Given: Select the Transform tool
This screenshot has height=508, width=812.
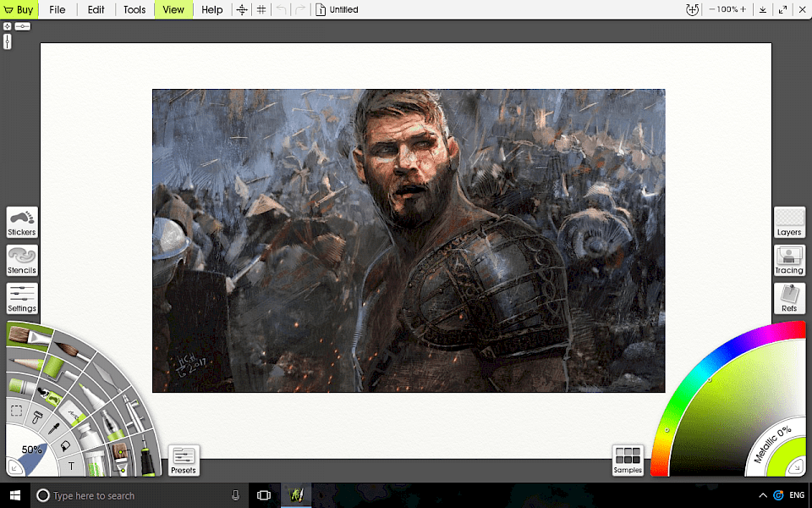Looking at the screenshot, I should (37, 417).
